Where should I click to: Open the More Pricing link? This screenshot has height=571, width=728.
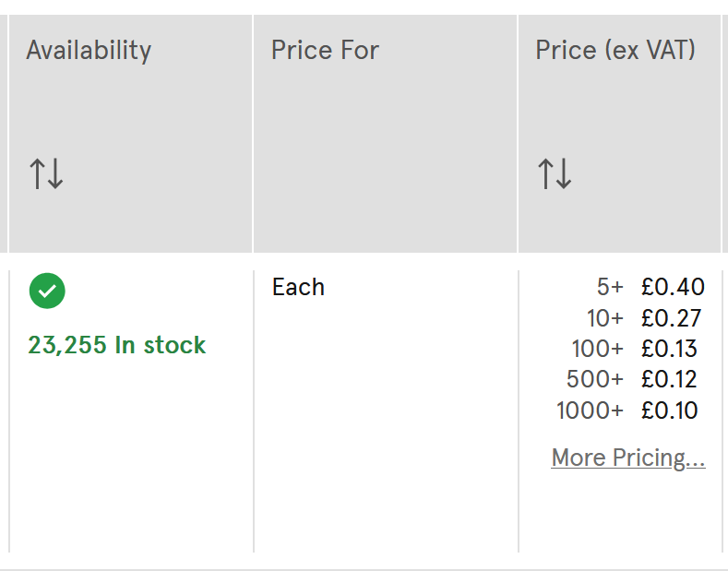point(628,458)
